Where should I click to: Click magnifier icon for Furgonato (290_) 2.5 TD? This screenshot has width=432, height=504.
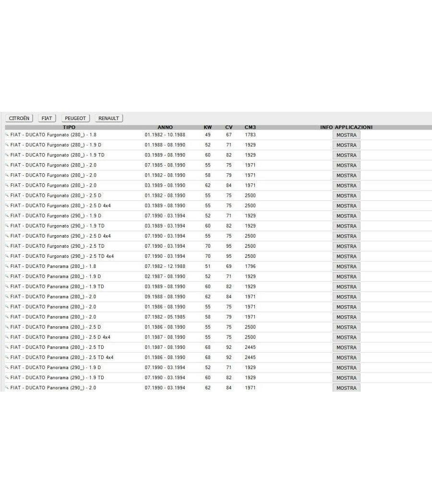[7, 246]
